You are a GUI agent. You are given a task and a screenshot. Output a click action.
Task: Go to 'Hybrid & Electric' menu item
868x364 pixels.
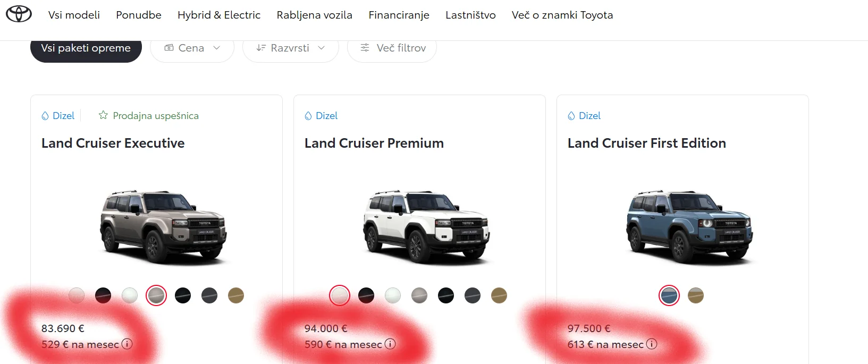point(219,15)
